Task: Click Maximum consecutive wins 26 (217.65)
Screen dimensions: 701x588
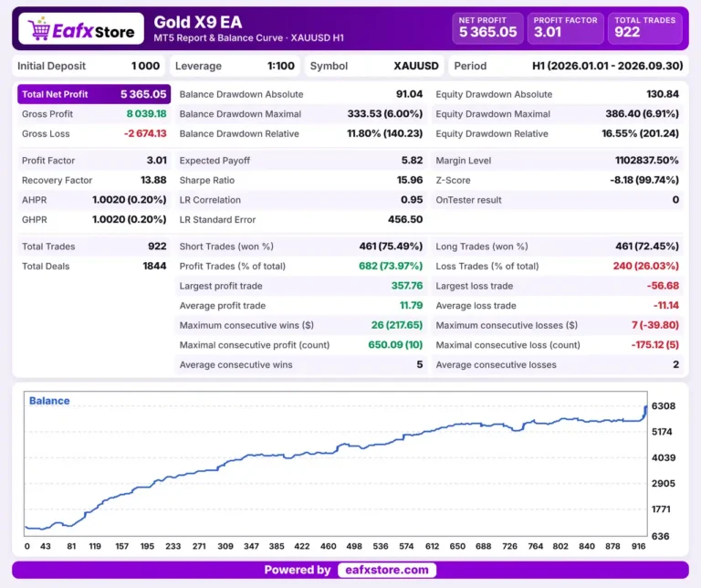Action: pyautogui.click(x=396, y=325)
